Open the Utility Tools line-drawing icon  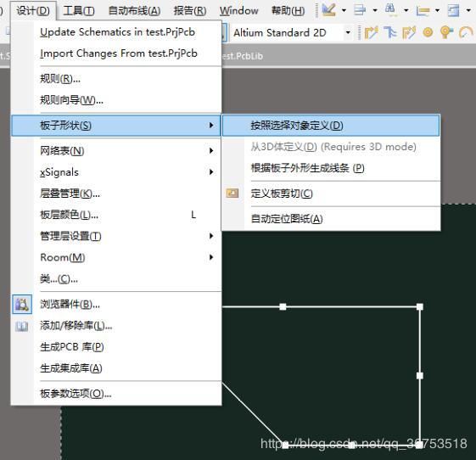coord(328,9)
